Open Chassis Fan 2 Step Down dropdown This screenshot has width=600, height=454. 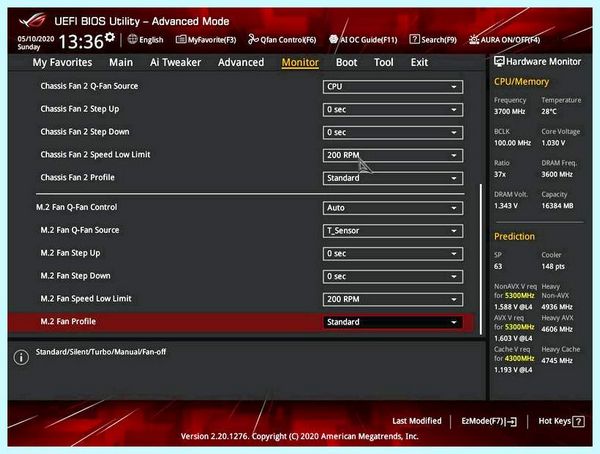(393, 132)
